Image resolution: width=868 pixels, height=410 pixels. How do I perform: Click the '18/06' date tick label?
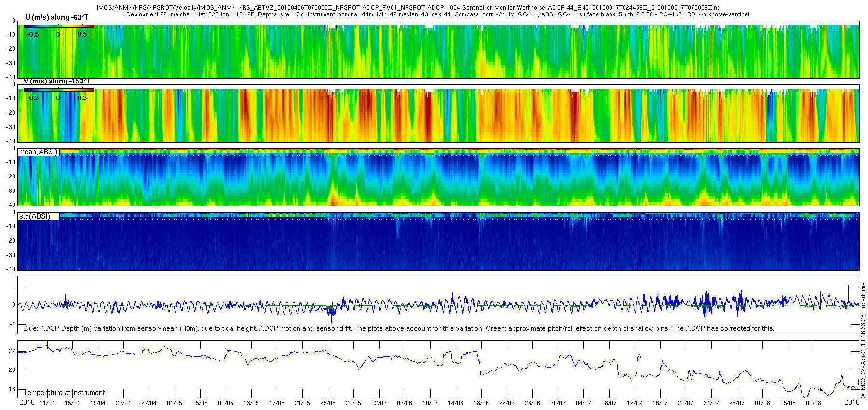[x=481, y=403]
